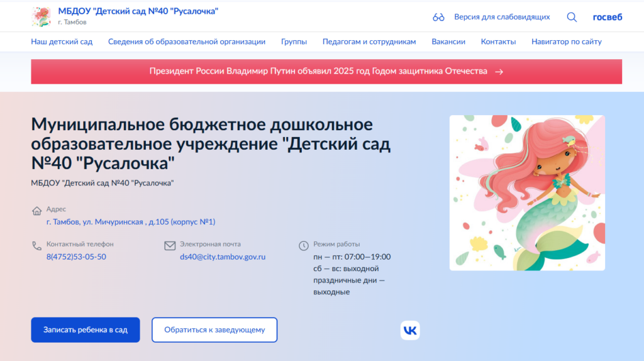Open the "Группы" menu item
The width and height of the screenshot is (644, 361).
[x=294, y=42]
